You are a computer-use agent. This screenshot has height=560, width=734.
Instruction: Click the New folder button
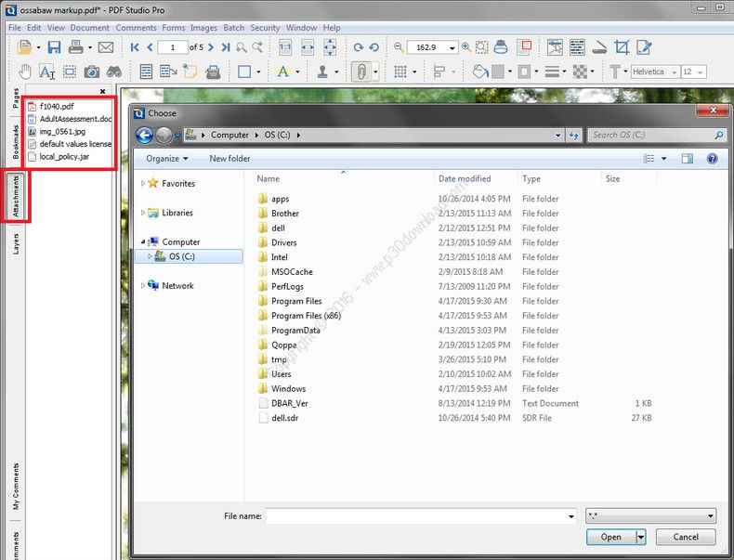point(229,159)
